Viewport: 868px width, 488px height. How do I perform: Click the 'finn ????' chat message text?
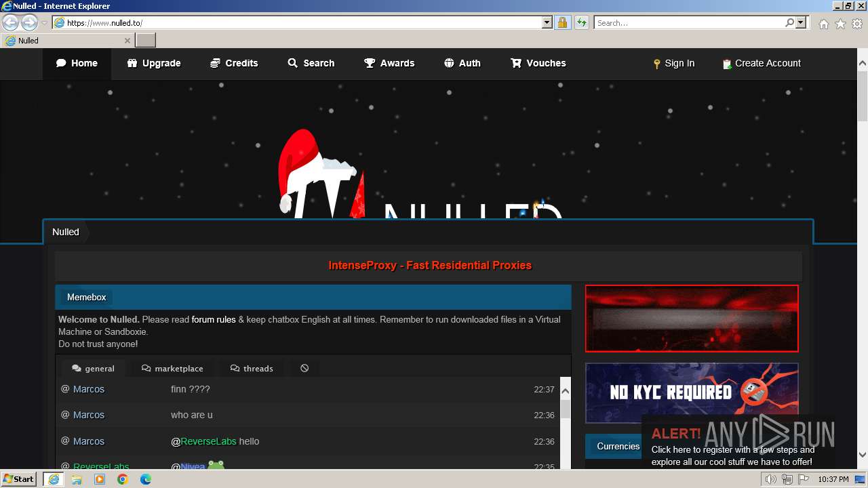pyautogui.click(x=191, y=389)
